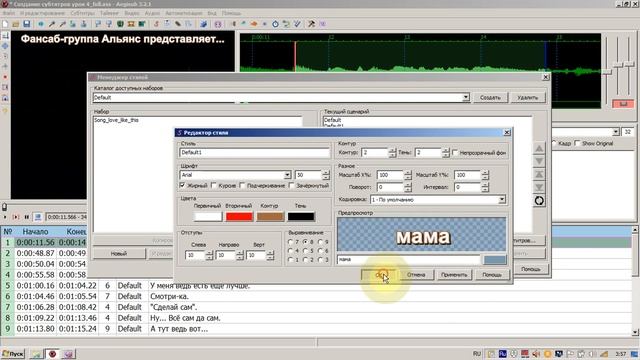Click sort circle icon in Styles Manager
The width and height of the screenshot is (640, 360).
pyautogui.click(x=539, y=201)
